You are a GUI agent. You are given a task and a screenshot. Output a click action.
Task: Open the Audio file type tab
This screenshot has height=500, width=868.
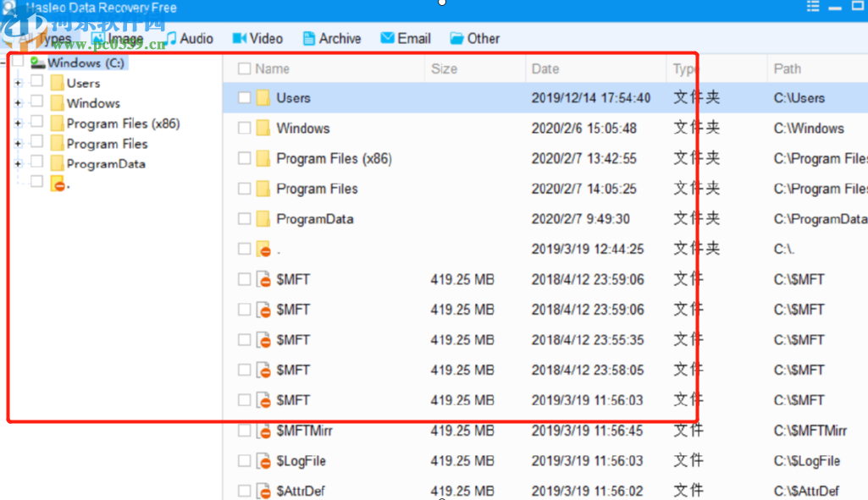click(x=191, y=39)
